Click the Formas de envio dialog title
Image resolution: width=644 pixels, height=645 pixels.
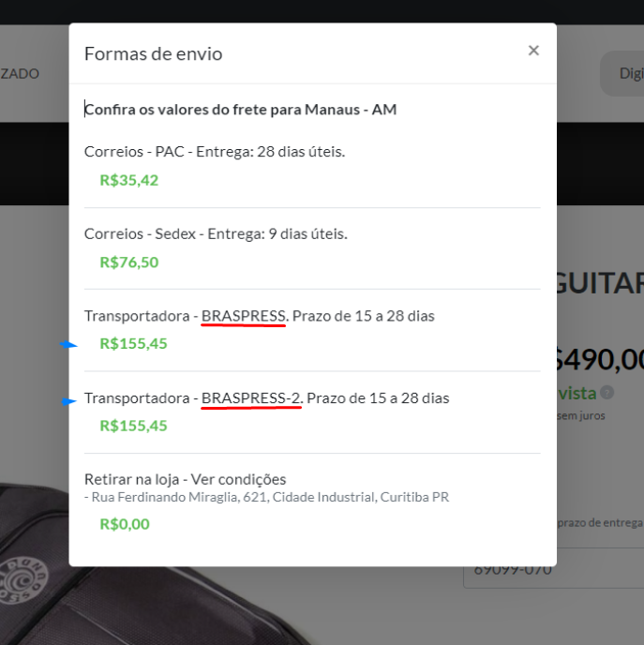coord(154,53)
